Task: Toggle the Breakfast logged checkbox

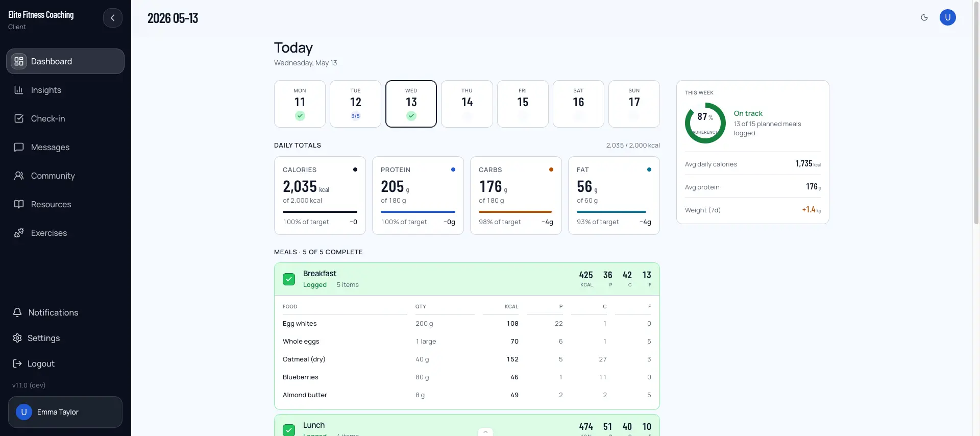Action: (x=289, y=279)
